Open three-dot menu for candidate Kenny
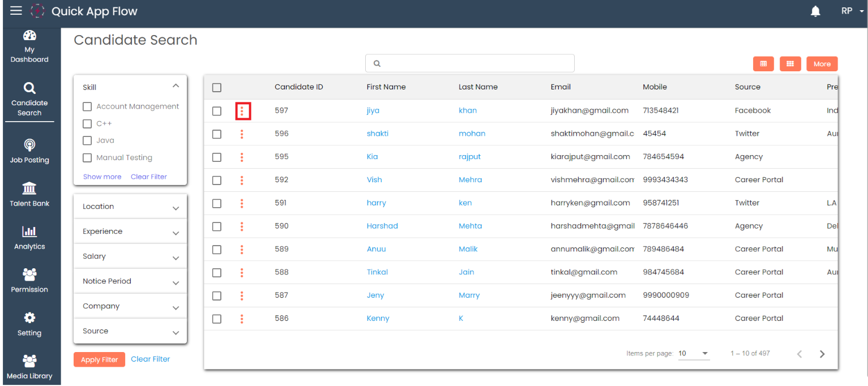 coord(242,319)
